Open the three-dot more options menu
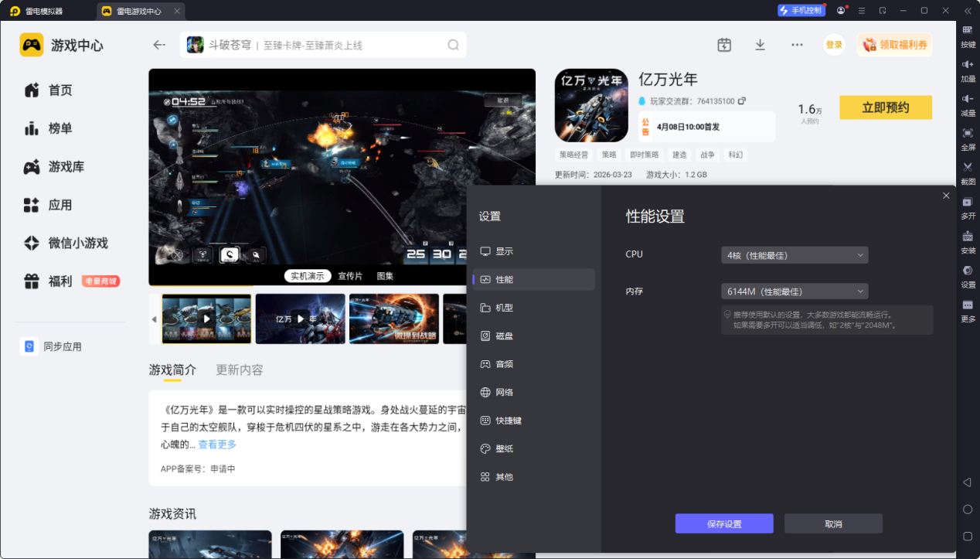The height and width of the screenshot is (559, 980). (x=797, y=45)
